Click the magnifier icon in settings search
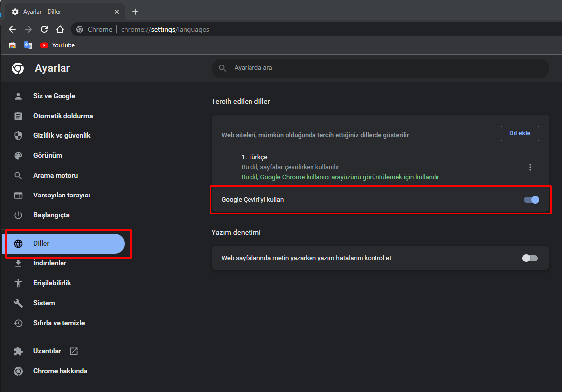 coord(223,68)
